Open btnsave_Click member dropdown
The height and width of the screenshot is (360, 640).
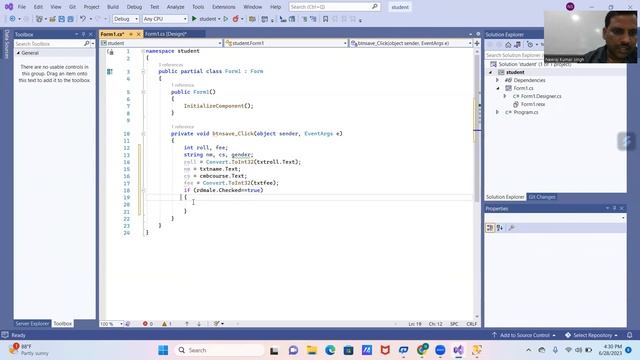tap(411, 43)
